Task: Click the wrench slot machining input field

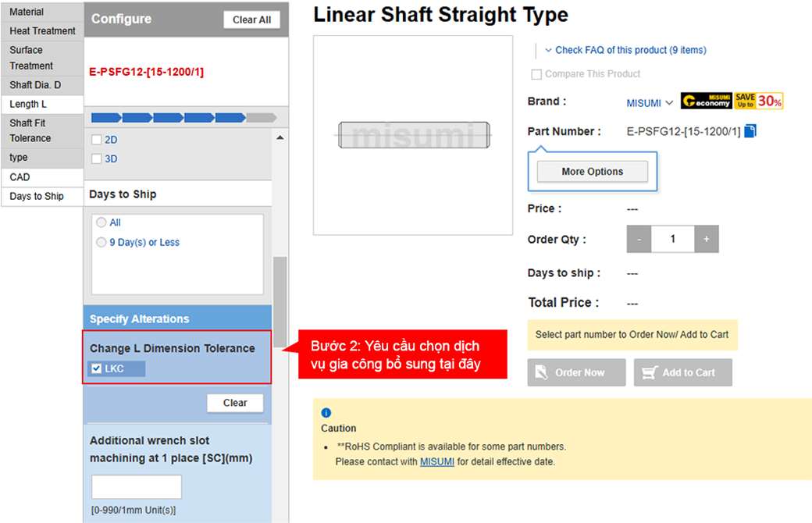Action: click(x=137, y=487)
